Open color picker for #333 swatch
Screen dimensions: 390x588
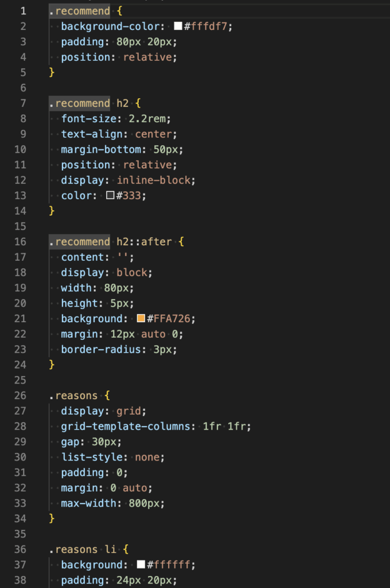point(110,195)
